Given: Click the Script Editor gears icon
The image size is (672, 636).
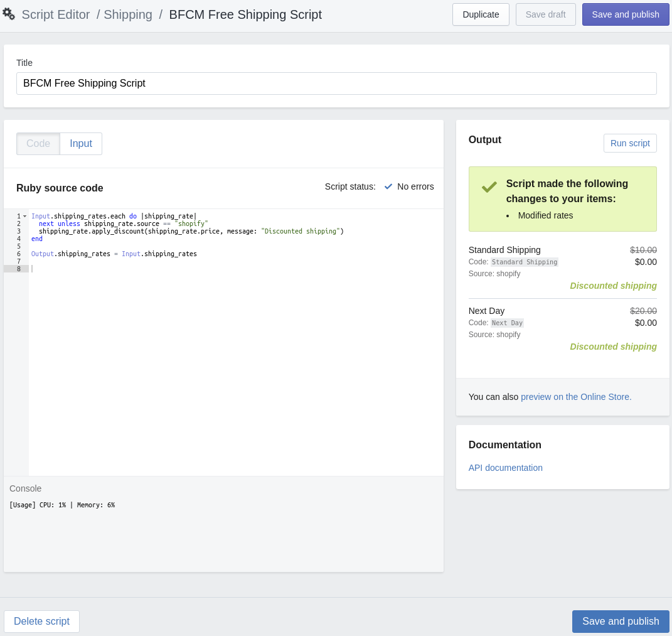Looking at the screenshot, I should 9,14.
